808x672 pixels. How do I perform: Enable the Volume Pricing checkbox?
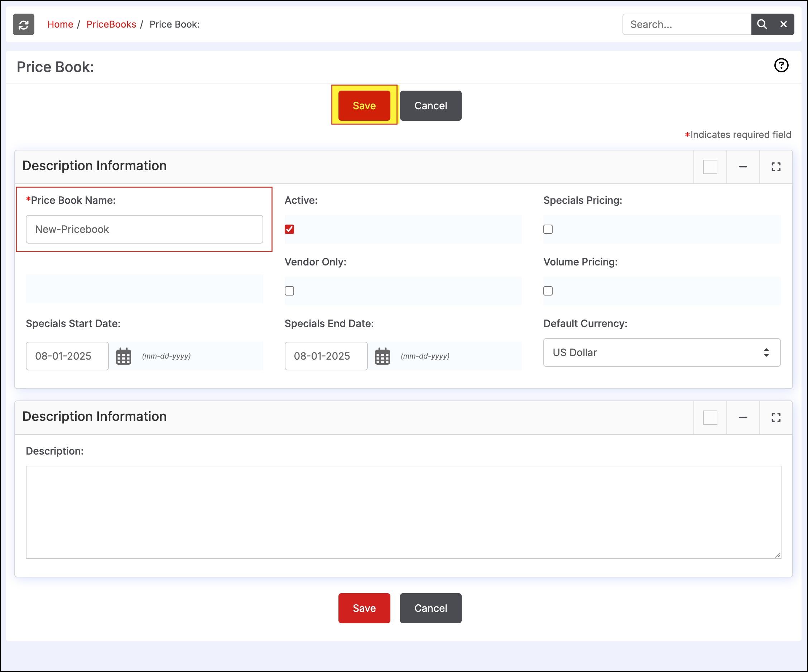click(548, 291)
